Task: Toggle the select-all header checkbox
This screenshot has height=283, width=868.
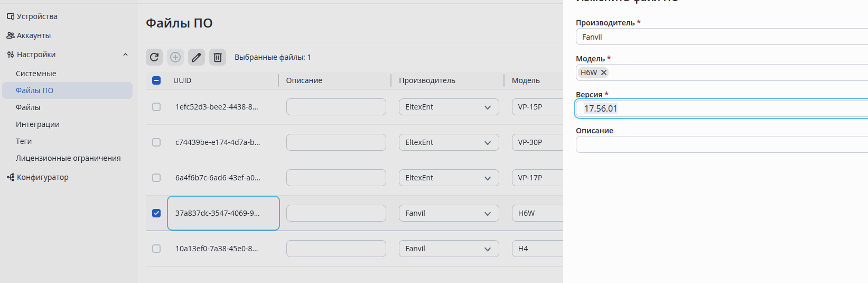Action: coord(156,80)
